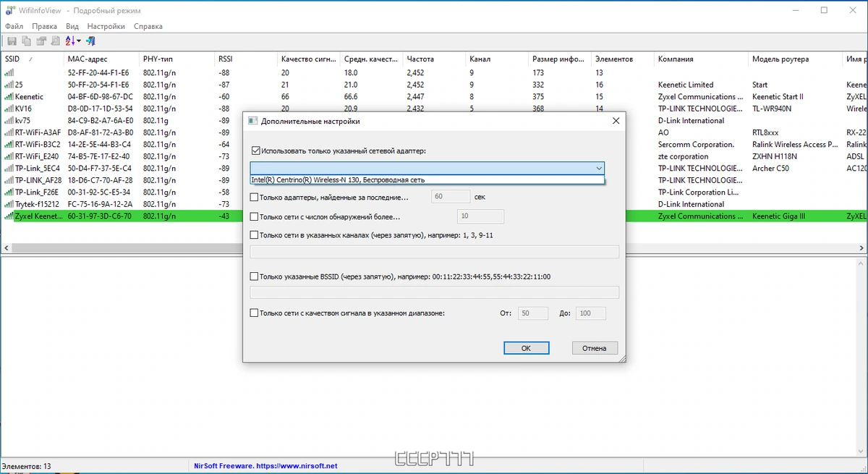The width and height of the screenshot is (868, 474).
Task: Select Intel(R) Centrino Wireless-N 130 adapter option
Action: pyautogui.click(x=427, y=179)
